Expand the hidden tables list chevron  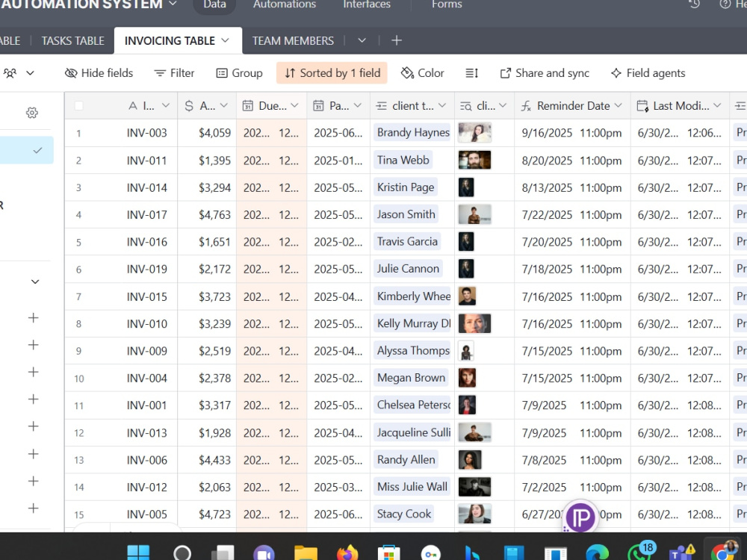point(362,40)
